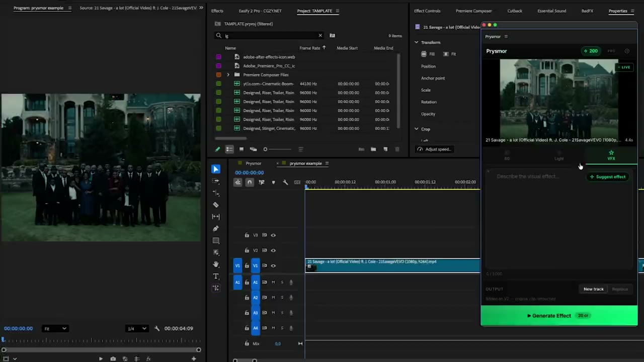Image resolution: width=644 pixels, height=362 pixels.
Task: Open playback resolution 1/4 dropdown
Action: (x=136, y=329)
